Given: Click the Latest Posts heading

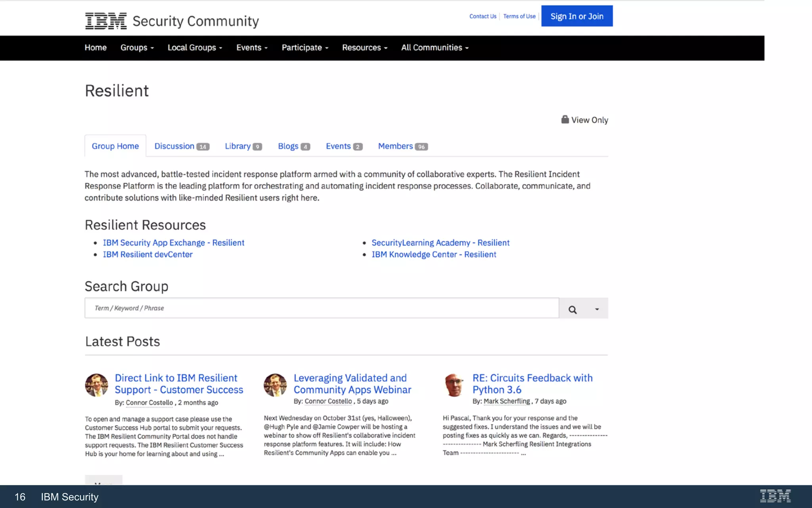Looking at the screenshot, I should point(123,341).
